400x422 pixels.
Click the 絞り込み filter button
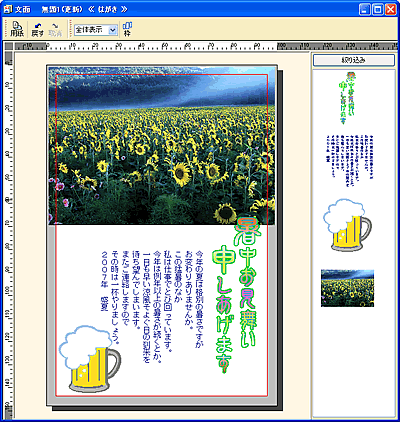[354, 60]
